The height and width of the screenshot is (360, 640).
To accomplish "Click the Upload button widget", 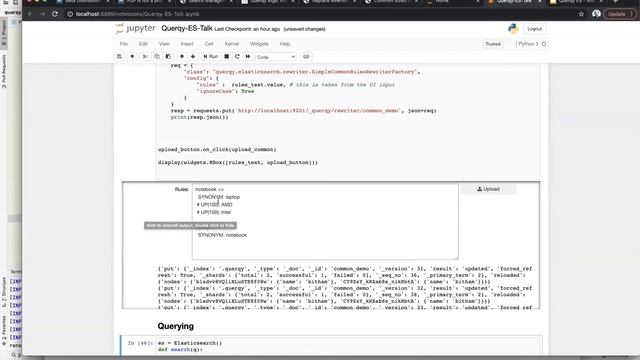I will (x=489, y=189).
